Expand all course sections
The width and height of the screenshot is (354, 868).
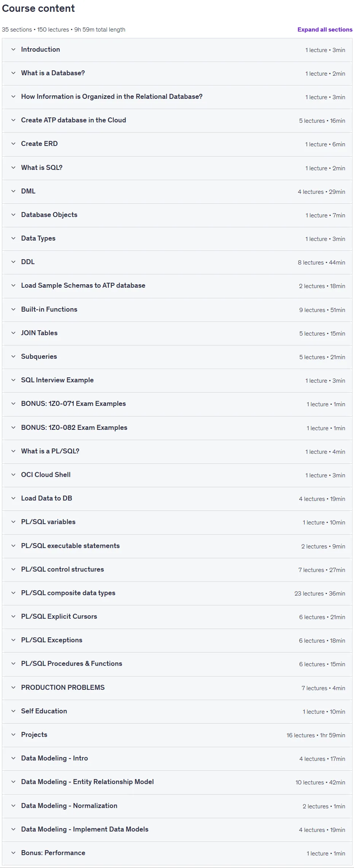pos(325,30)
